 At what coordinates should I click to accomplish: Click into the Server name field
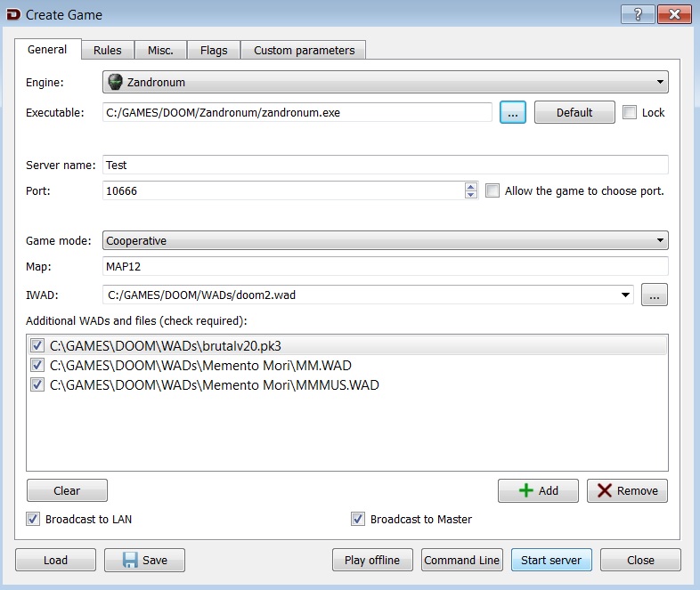pyautogui.click(x=385, y=165)
